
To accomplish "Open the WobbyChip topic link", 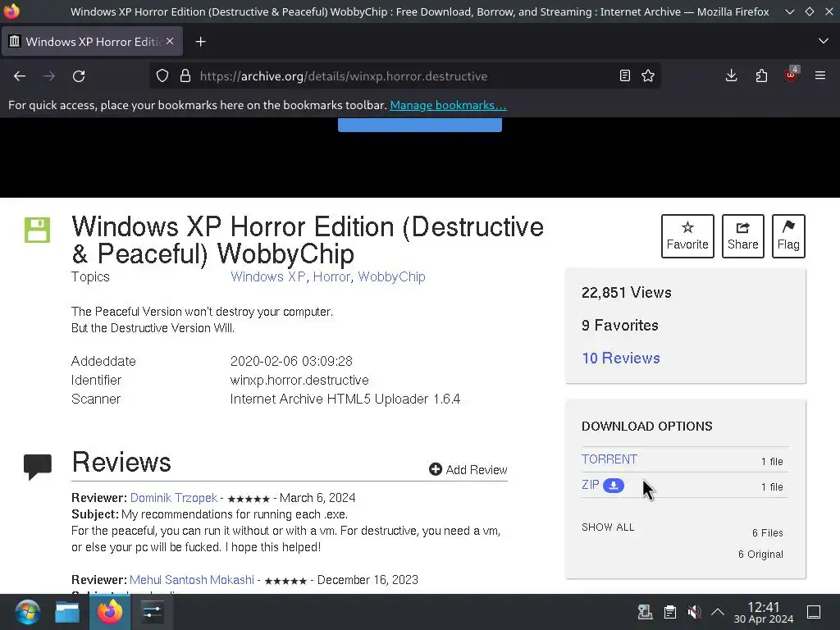I will click(391, 277).
